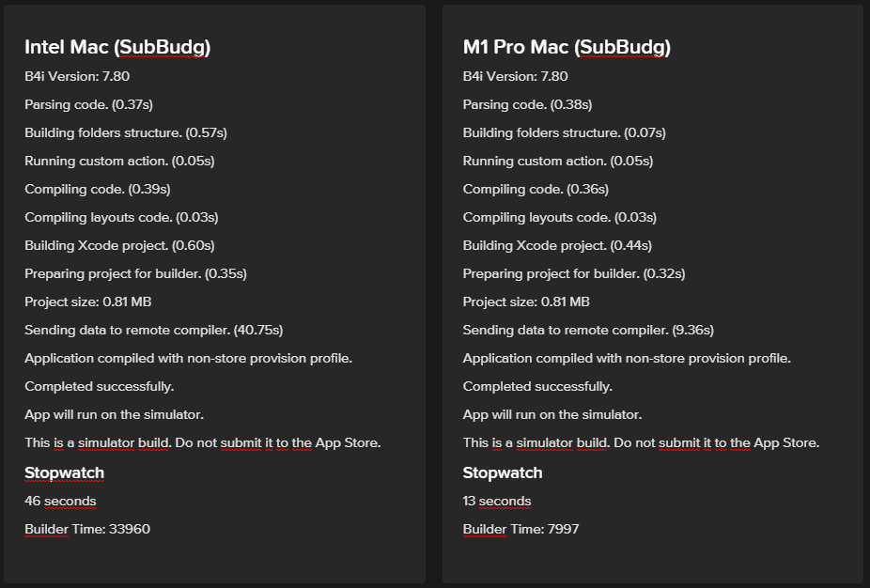
Task: Click Building Xcode project (0.44s) line
Action: [557, 245]
